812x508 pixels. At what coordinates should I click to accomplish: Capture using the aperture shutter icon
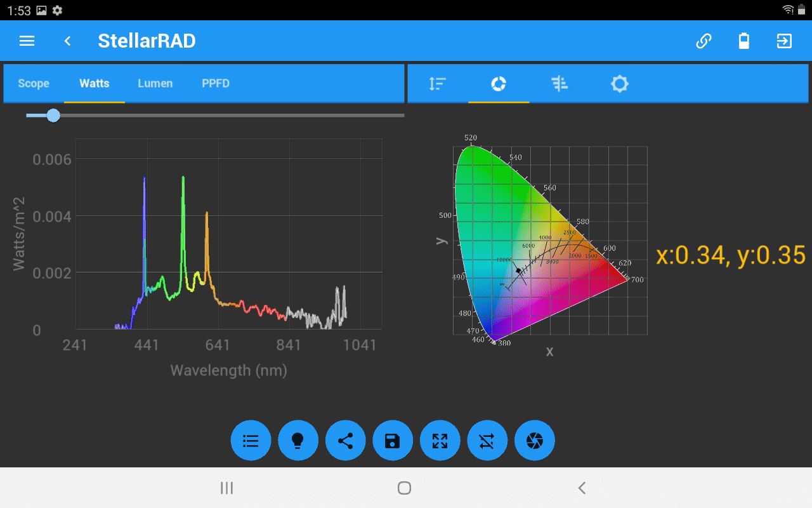click(x=534, y=440)
